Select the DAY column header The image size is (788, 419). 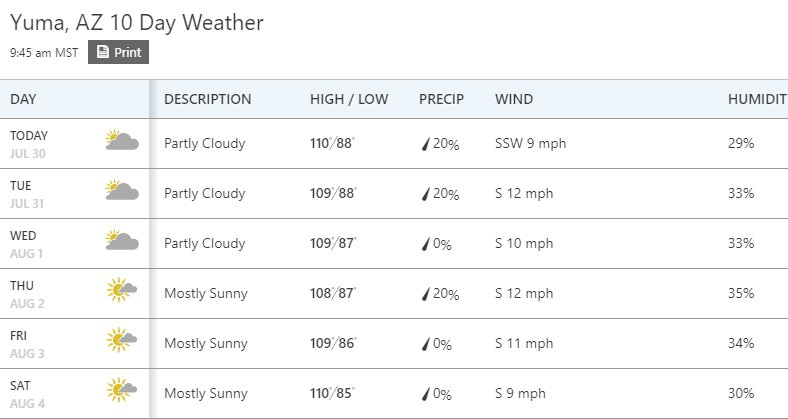coord(23,99)
